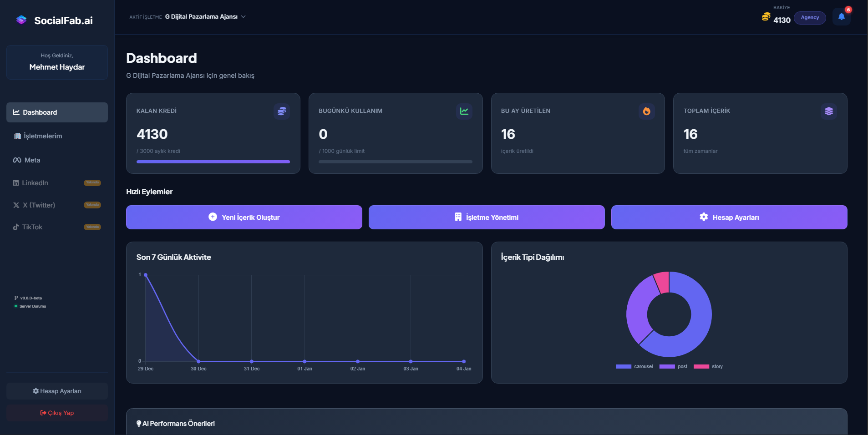Select the Meta icon in sidebar
Viewport: 868px width, 435px height.
[16, 160]
